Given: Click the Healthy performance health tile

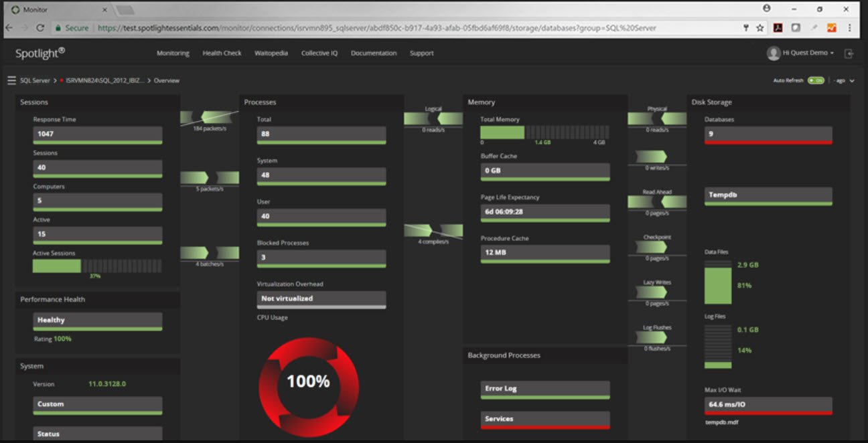Looking at the screenshot, I should click(98, 321).
